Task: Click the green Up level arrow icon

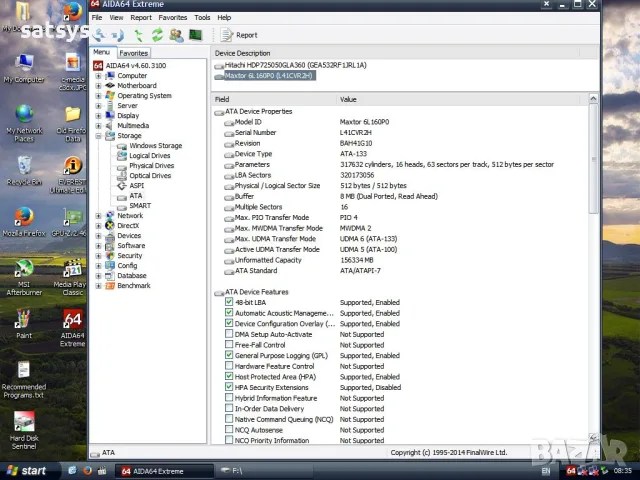Action: [x=139, y=36]
